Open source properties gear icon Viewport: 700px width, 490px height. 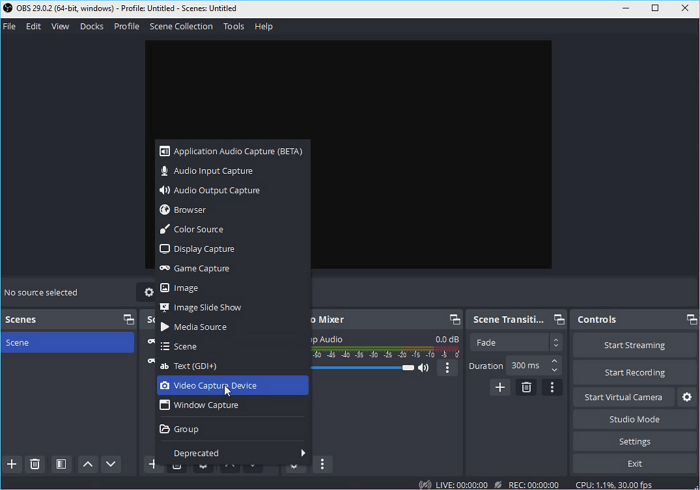(x=149, y=292)
